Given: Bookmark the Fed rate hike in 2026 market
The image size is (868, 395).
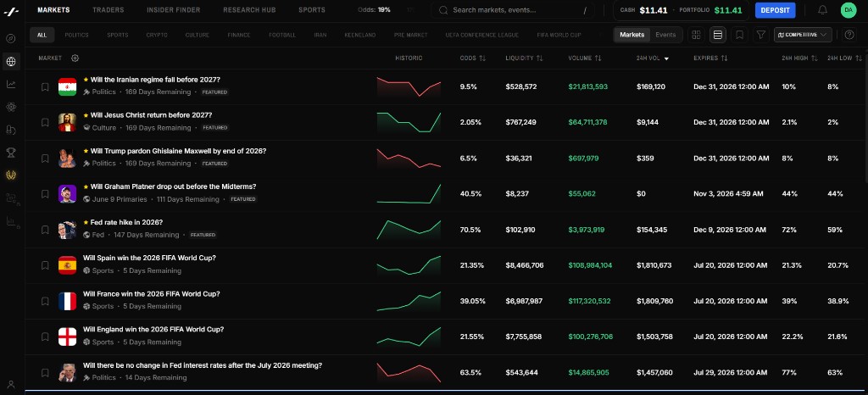Looking at the screenshot, I should pos(45,230).
